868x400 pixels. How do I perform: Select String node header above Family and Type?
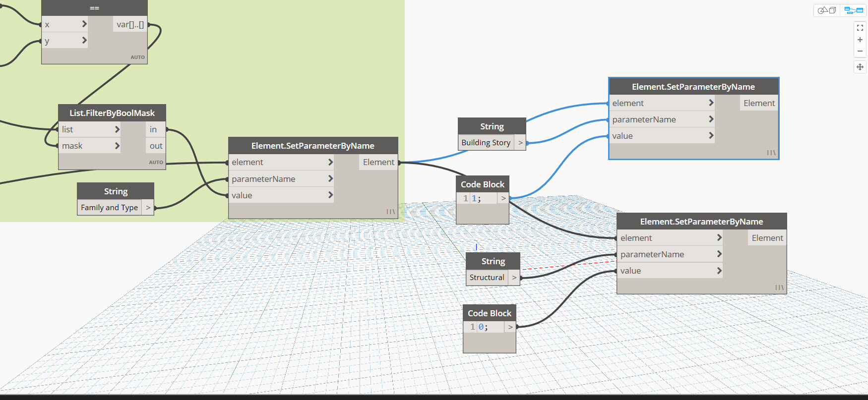(x=116, y=191)
